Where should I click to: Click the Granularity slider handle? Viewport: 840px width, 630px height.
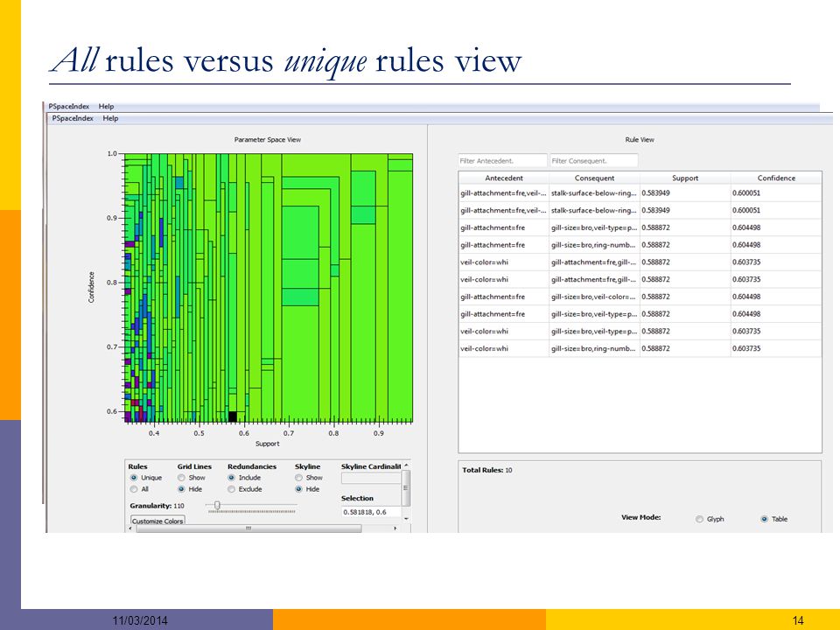click(x=217, y=505)
